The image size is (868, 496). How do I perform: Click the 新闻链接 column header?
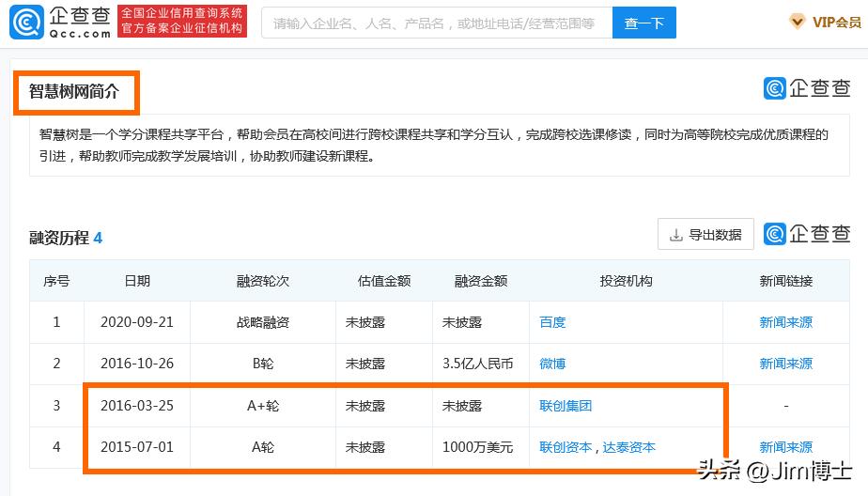(786, 281)
